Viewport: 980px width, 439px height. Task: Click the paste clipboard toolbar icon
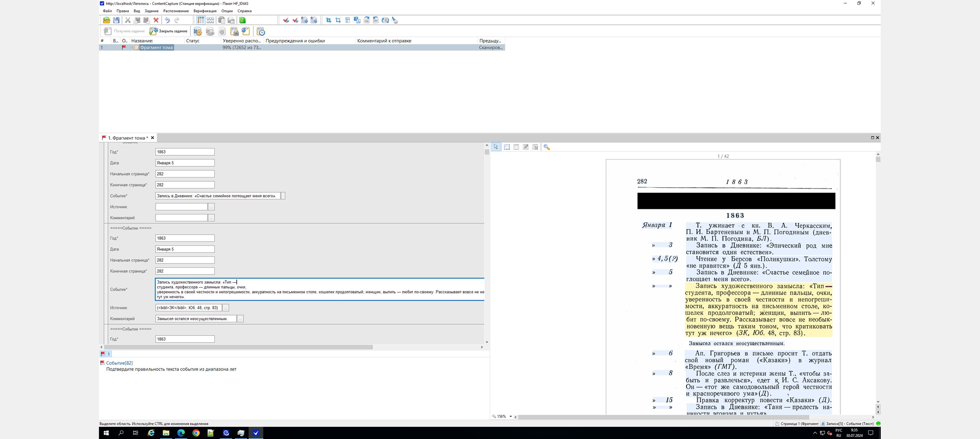(147, 20)
